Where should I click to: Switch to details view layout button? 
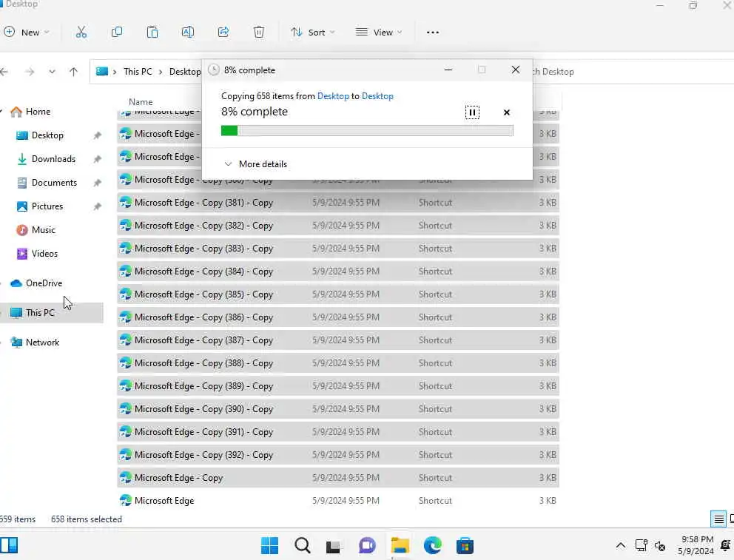[718, 519]
